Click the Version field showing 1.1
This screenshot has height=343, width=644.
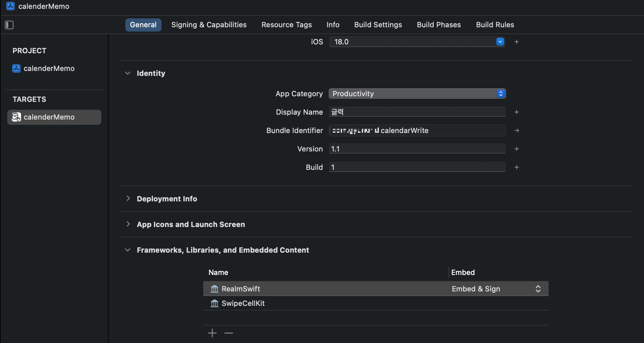point(417,149)
